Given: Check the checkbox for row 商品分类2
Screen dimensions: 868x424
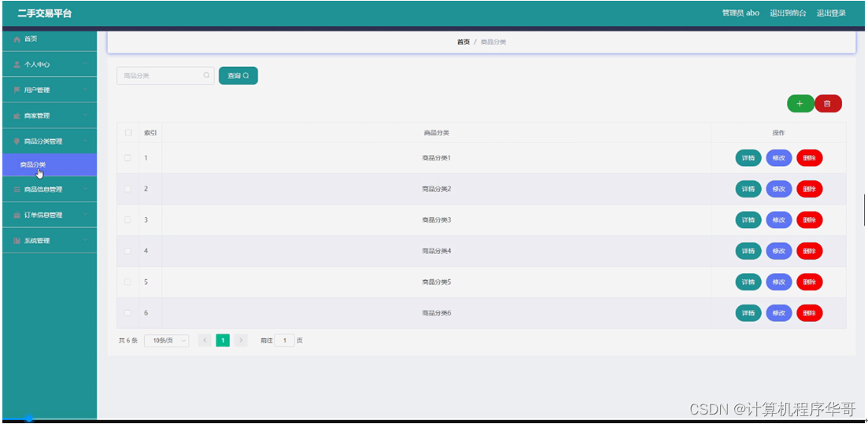Looking at the screenshot, I should point(127,189).
